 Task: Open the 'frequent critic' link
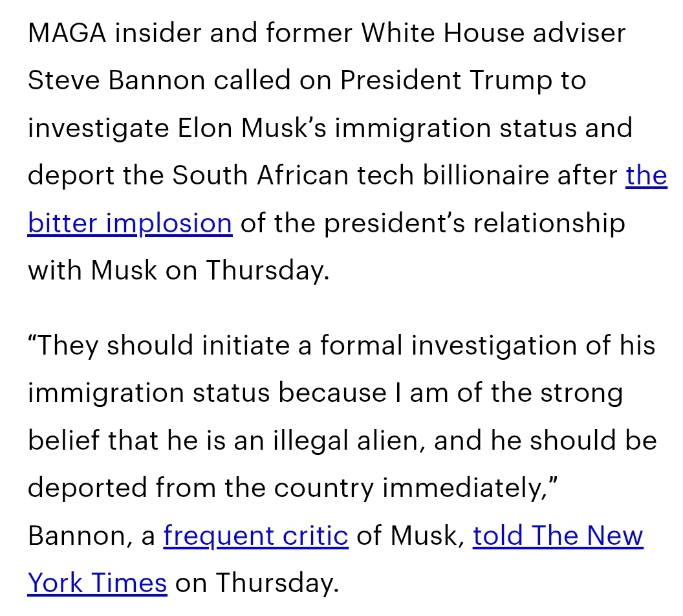point(255,535)
